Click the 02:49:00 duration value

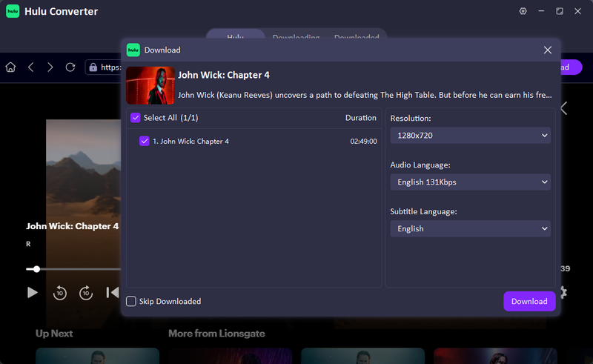tap(363, 141)
